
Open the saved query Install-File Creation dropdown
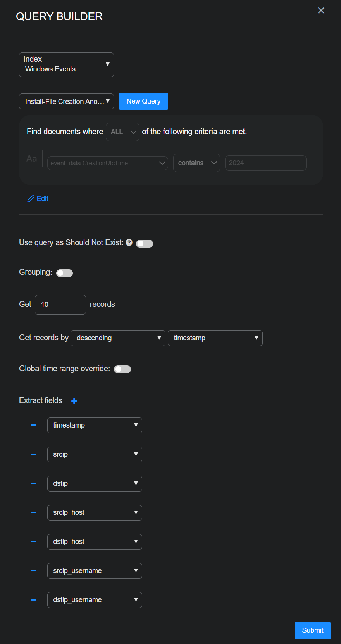pos(66,102)
